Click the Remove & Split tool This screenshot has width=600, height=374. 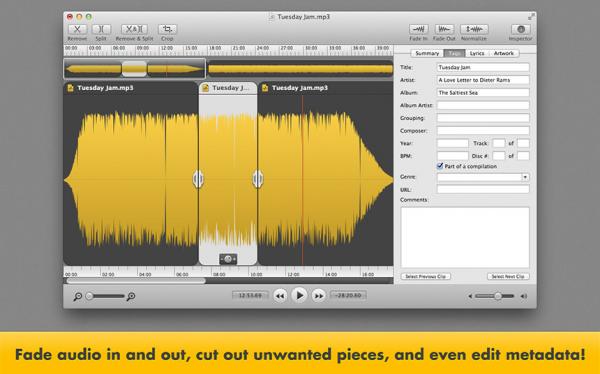pos(134,29)
